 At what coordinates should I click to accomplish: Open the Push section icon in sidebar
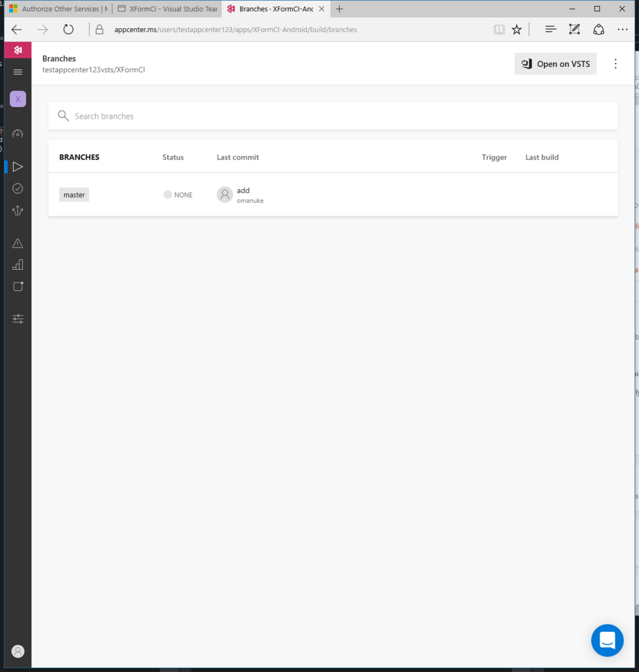click(17, 286)
